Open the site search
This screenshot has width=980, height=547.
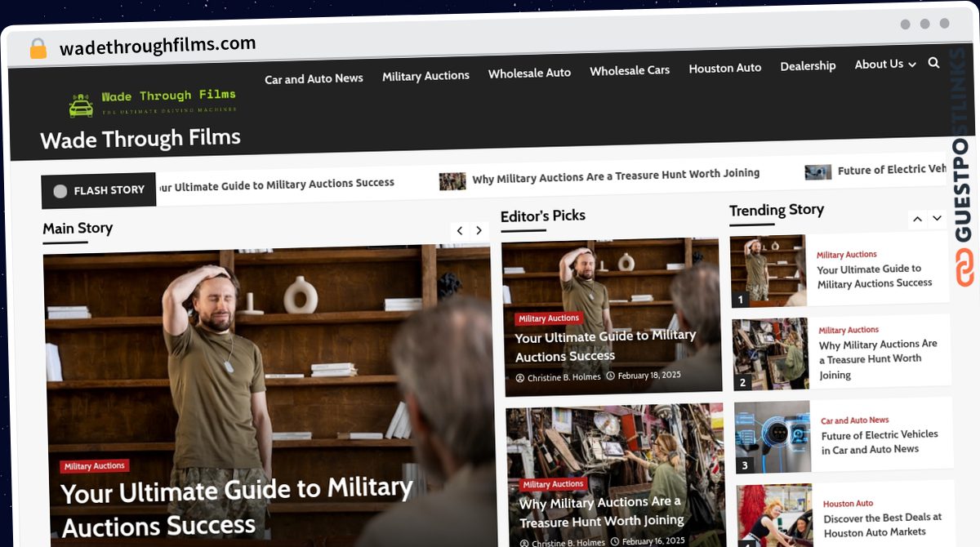click(x=933, y=62)
